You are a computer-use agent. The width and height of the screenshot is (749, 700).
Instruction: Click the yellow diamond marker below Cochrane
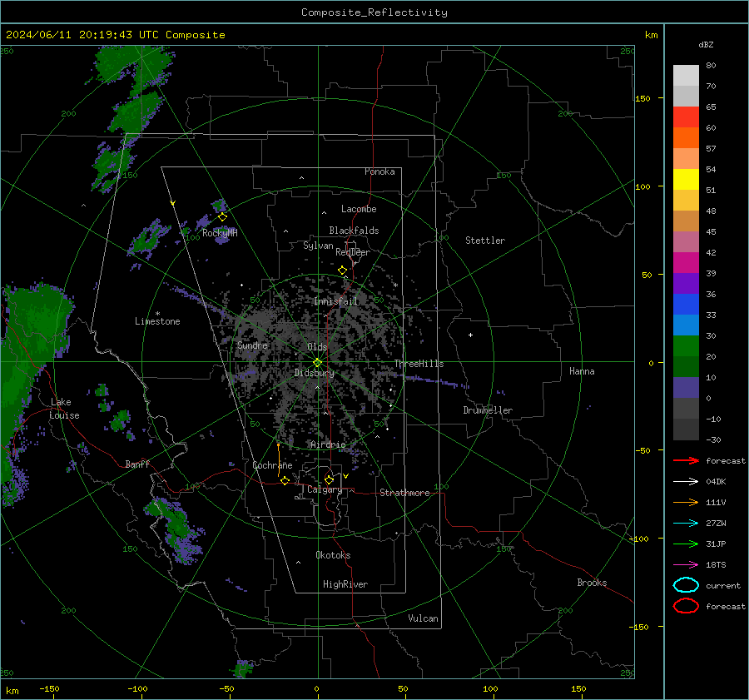pyautogui.click(x=285, y=481)
